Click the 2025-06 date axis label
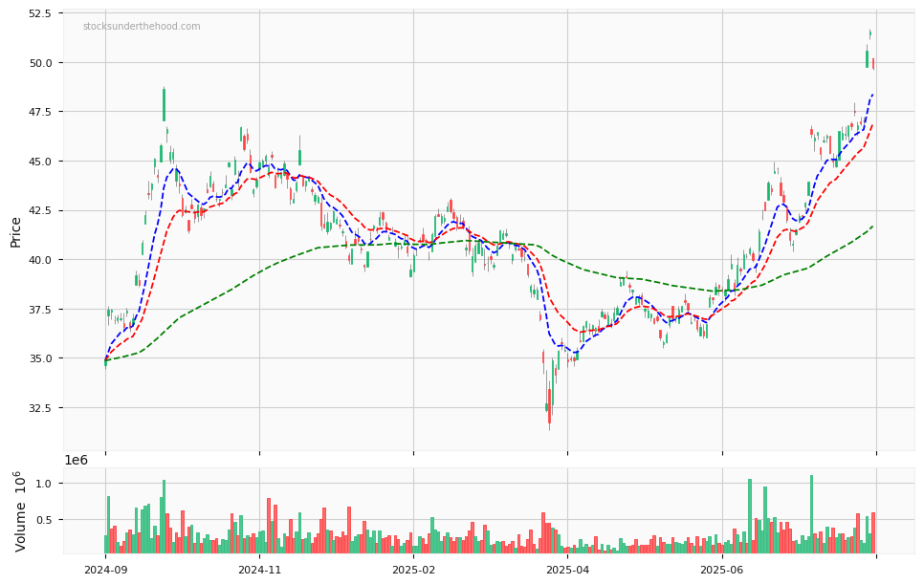This screenshot has width=924, height=584. 722,570
